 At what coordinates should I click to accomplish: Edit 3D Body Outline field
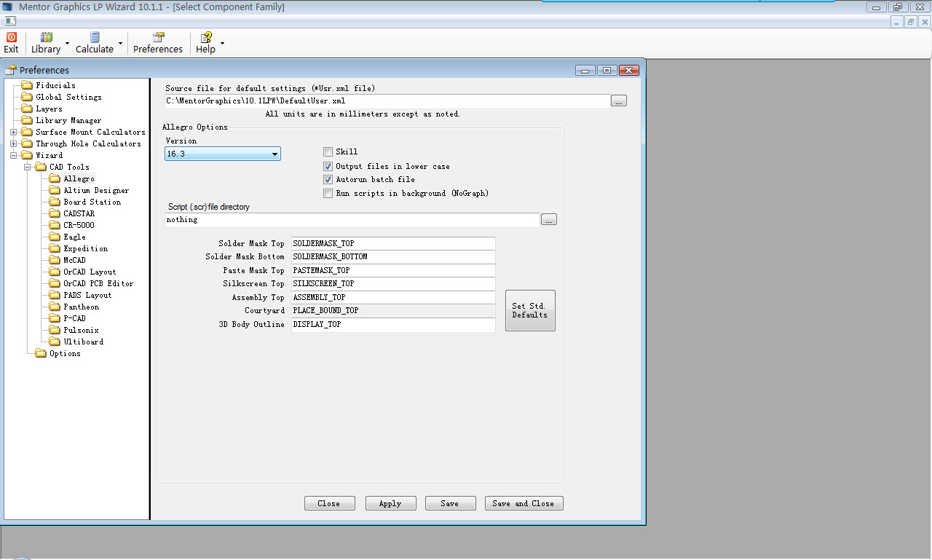pos(393,325)
